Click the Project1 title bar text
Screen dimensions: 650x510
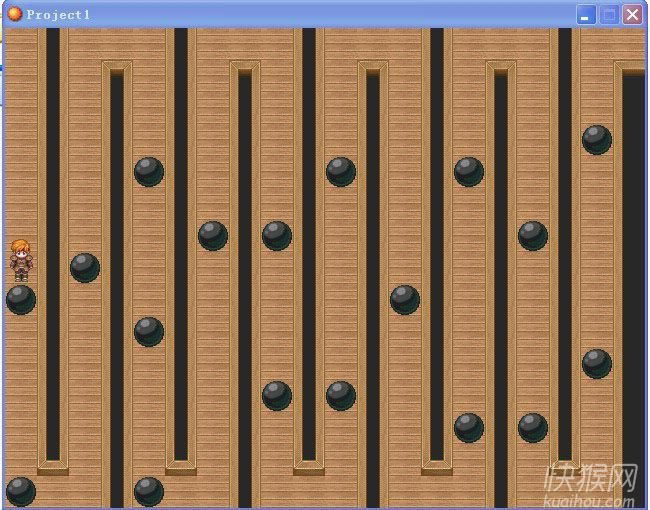58,15
